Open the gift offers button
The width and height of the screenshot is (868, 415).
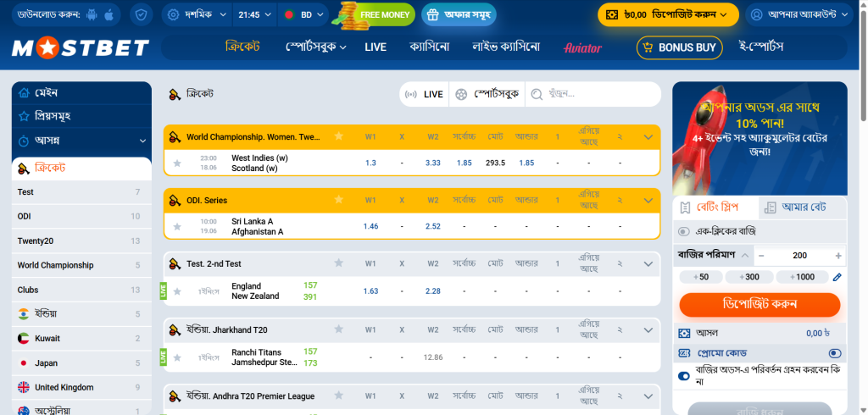click(459, 15)
